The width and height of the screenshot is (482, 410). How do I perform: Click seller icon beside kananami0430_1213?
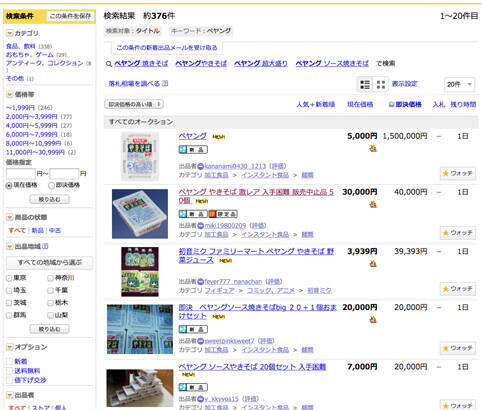coord(200,166)
